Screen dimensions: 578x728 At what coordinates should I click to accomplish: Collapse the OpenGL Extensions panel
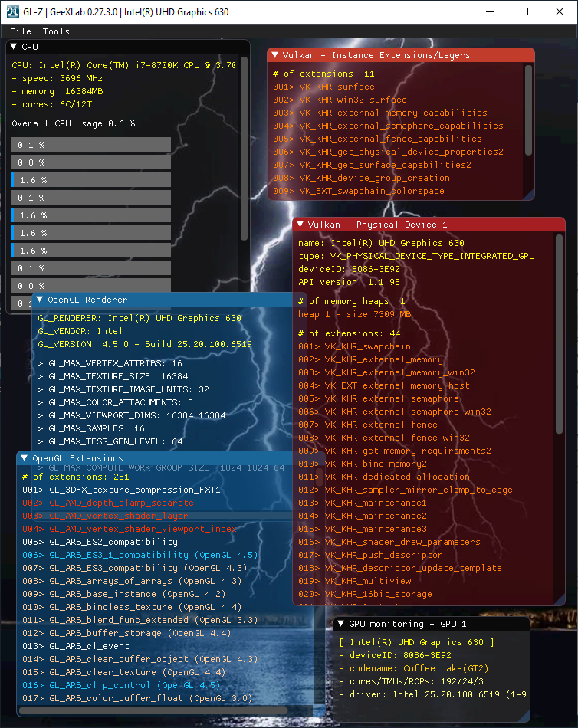(25, 457)
